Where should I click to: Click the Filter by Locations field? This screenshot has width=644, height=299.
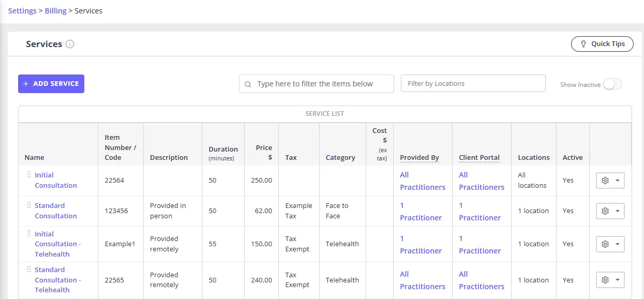(473, 83)
